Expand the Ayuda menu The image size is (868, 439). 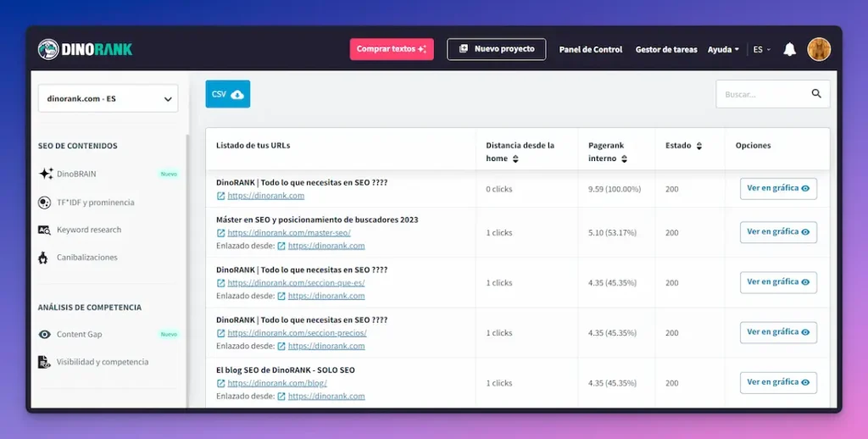[x=723, y=50]
